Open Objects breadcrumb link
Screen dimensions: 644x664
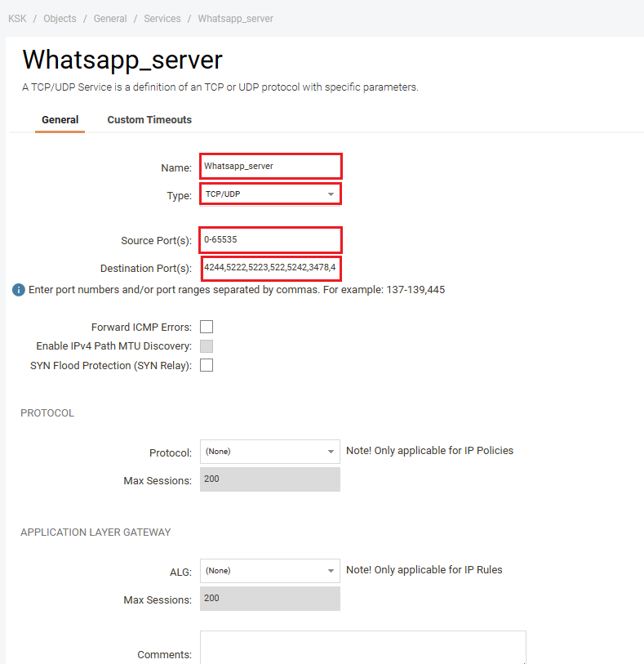point(60,19)
